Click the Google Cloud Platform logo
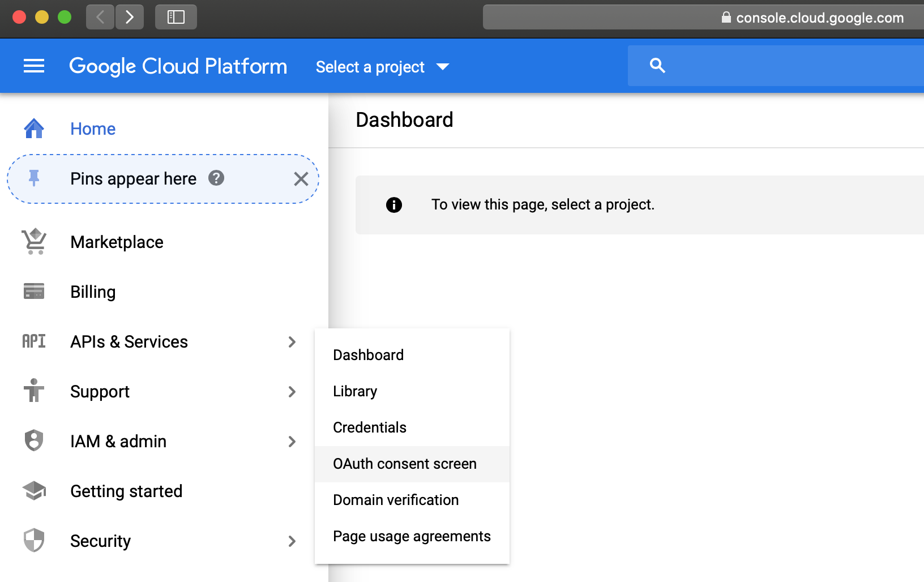 (178, 66)
